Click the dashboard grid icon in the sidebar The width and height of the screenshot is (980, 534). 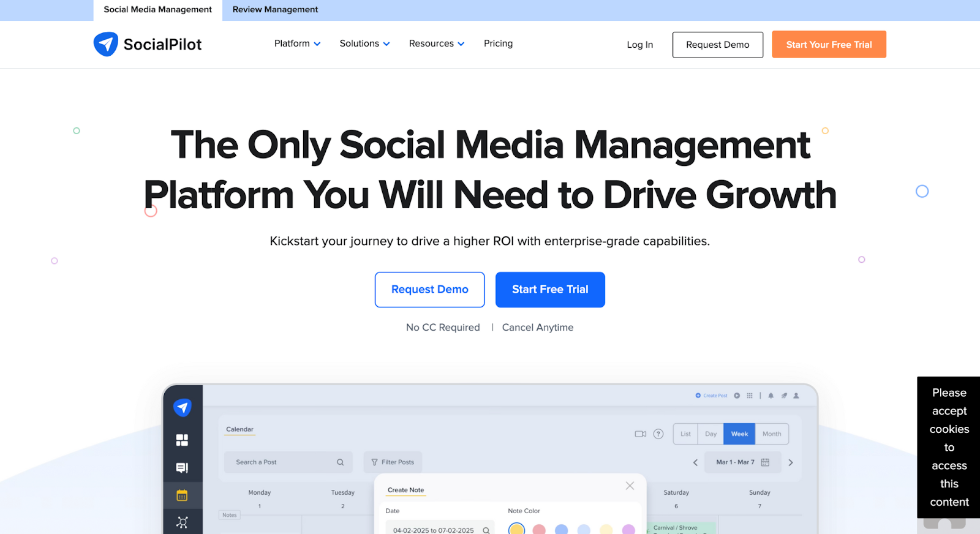coord(182,440)
